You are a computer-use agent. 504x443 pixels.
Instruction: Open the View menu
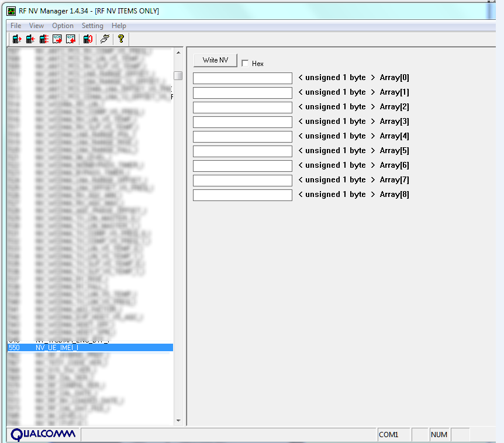(36, 26)
